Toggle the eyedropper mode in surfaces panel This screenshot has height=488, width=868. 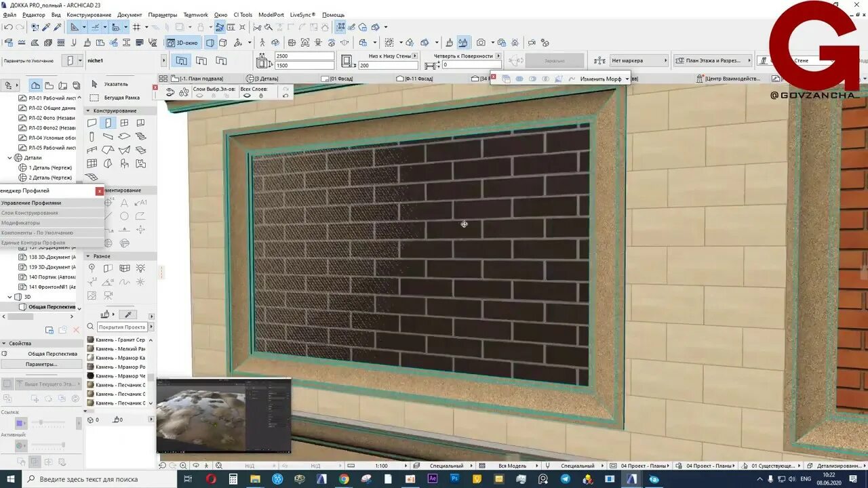click(127, 315)
